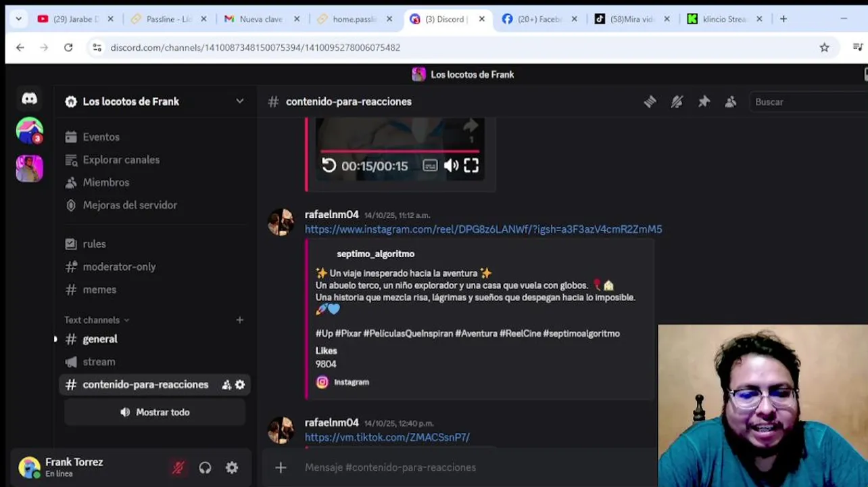The height and width of the screenshot is (487, 868).
Task: Select the first server avatar with notification badge
Action: (x=29, y=131)
